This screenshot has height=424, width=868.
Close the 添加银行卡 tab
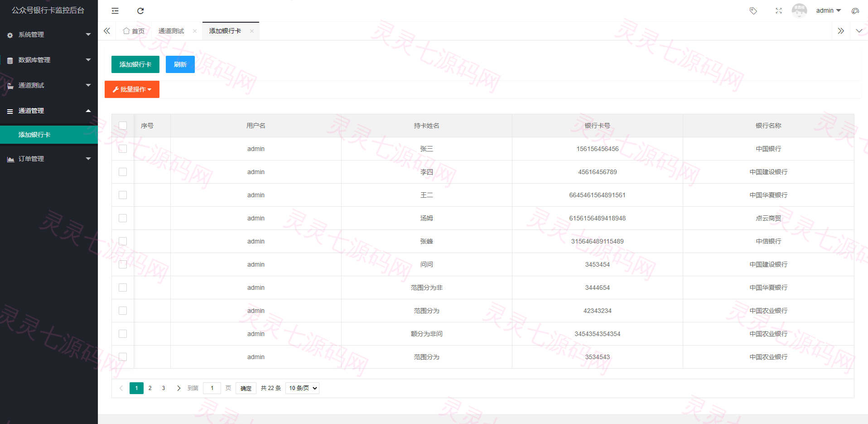pos(252,31)
